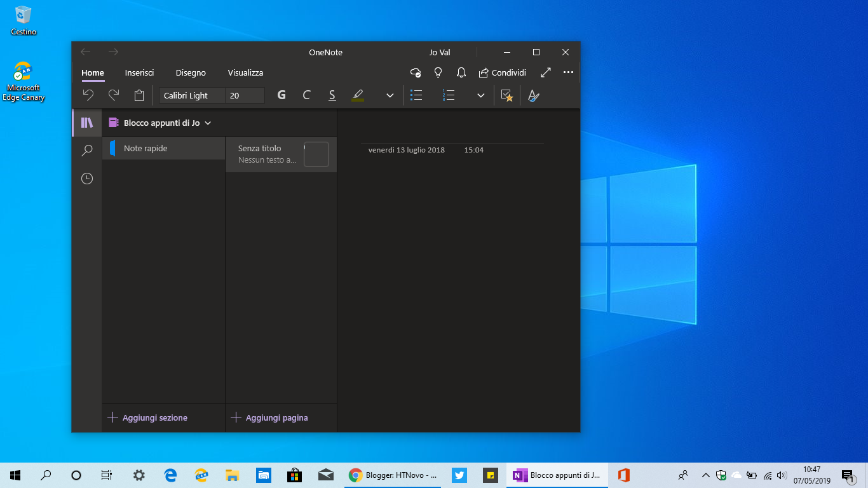Click Aggiungi pagina

click(x=269, y=417)
